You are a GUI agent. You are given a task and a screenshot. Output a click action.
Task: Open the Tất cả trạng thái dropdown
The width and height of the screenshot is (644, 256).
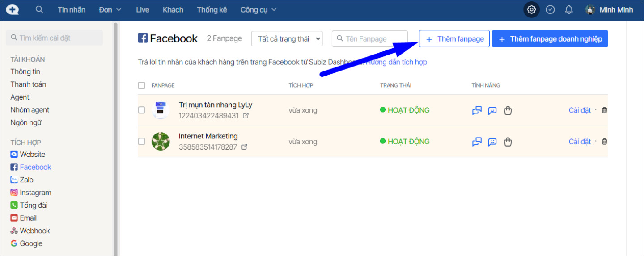coord(287,39)
